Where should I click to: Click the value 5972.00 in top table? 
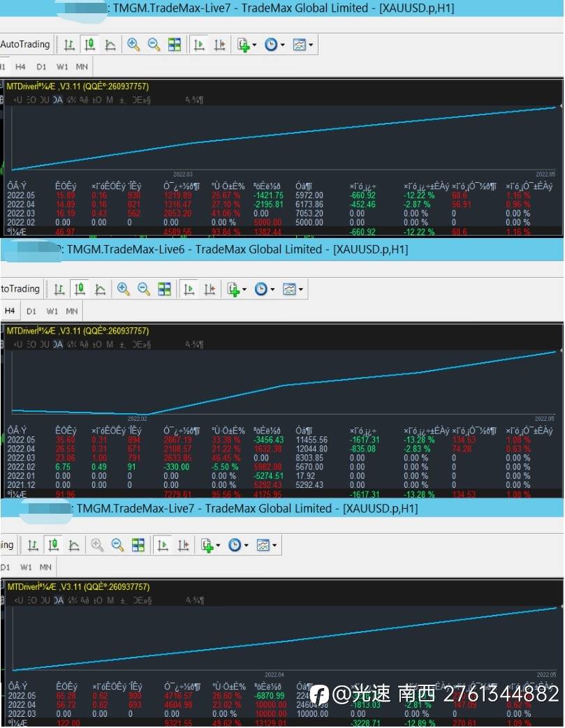[309, 195]
